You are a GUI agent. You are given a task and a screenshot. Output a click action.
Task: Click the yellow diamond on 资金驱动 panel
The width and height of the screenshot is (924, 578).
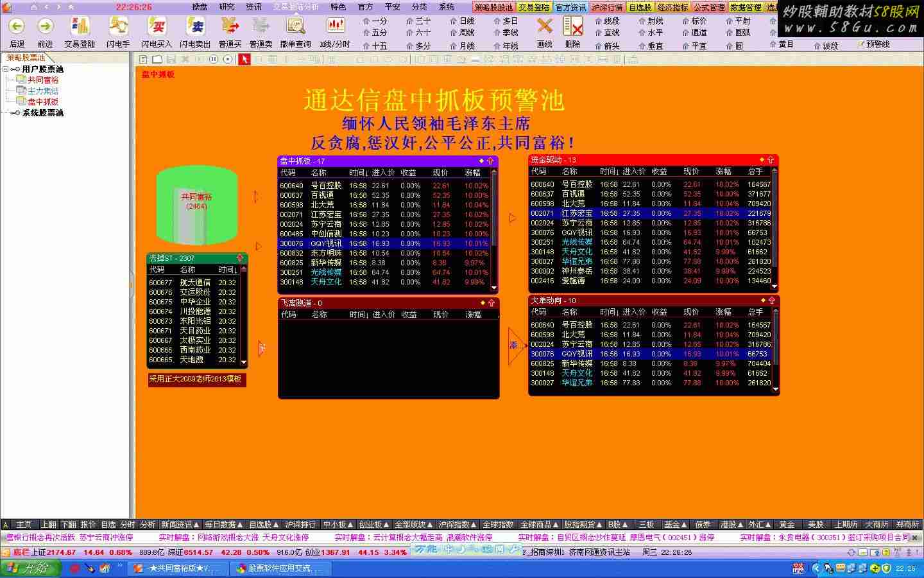coord(762,160)
